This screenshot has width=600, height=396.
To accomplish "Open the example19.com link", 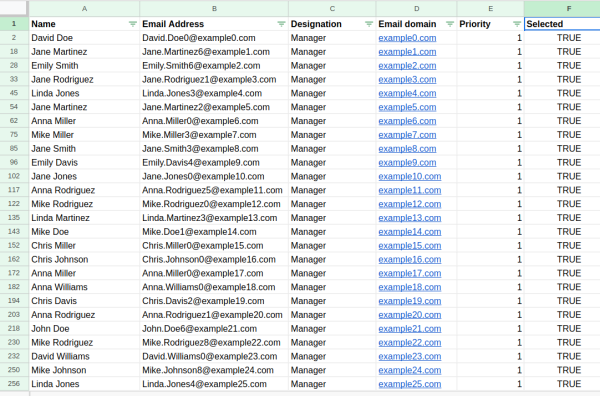I will (x=410, y=301).
